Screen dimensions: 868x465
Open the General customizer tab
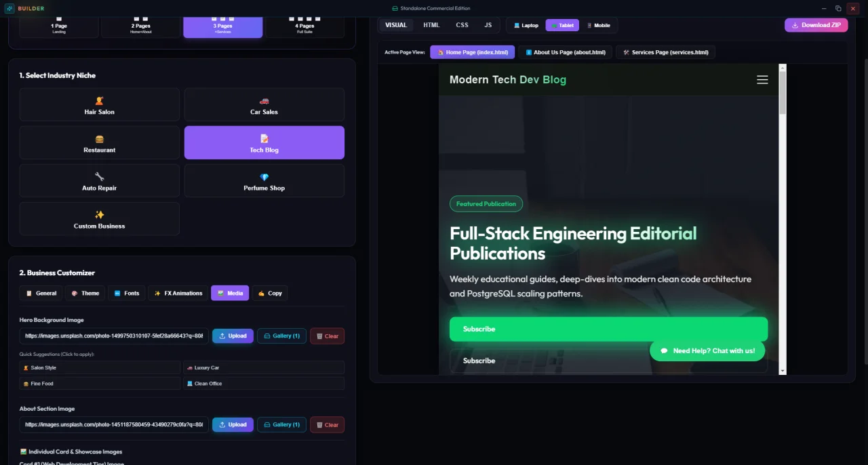coord(41,293)
